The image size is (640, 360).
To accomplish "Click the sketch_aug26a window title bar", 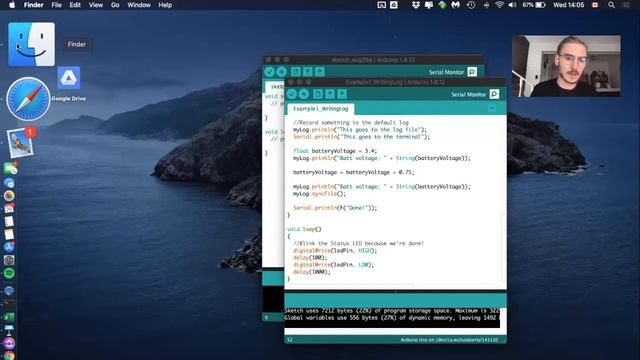I will (x=373, y=60).
